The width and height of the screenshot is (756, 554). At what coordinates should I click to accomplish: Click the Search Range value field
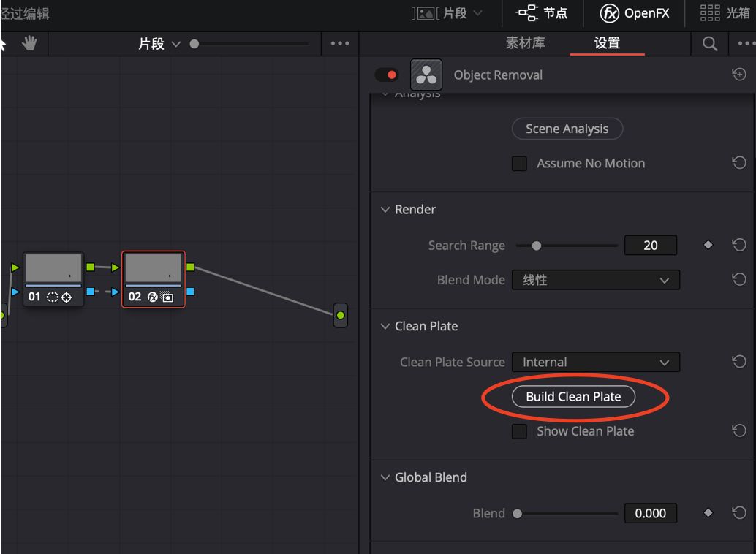651,246
